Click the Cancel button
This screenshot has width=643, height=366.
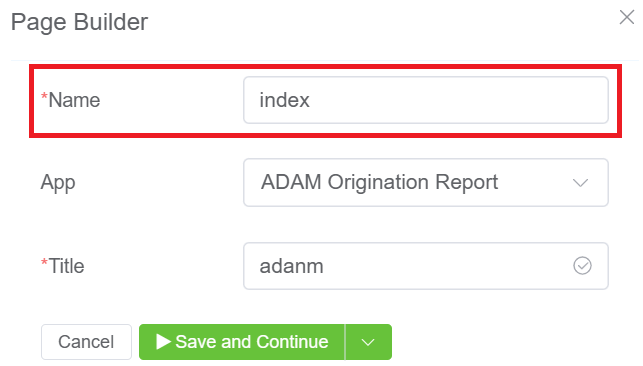(x=86, y=342)
